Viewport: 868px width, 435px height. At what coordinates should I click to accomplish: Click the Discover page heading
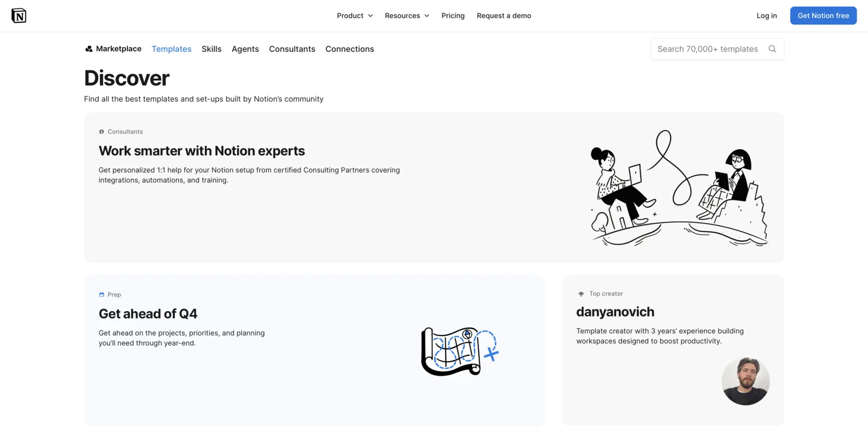[x=127, y=78]
